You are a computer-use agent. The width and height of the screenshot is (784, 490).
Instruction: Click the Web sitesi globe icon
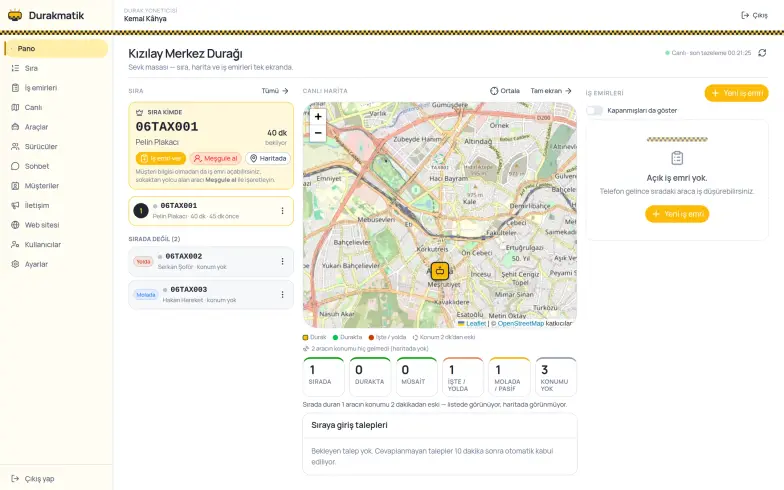pyautogui.click(x=15, y=225)
